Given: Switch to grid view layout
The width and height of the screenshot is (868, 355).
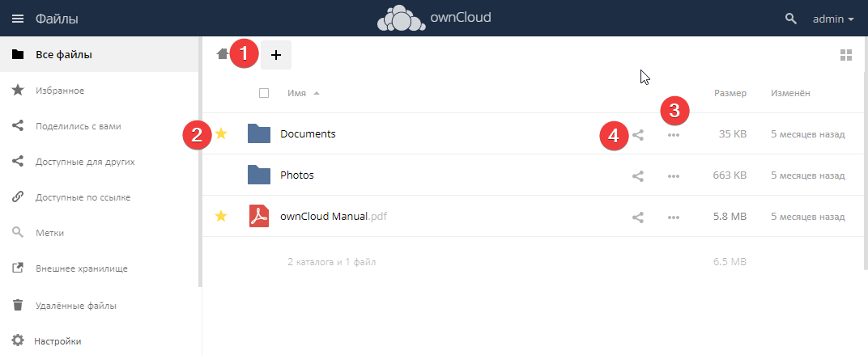Looking at the screenshot, I should 846,55.
